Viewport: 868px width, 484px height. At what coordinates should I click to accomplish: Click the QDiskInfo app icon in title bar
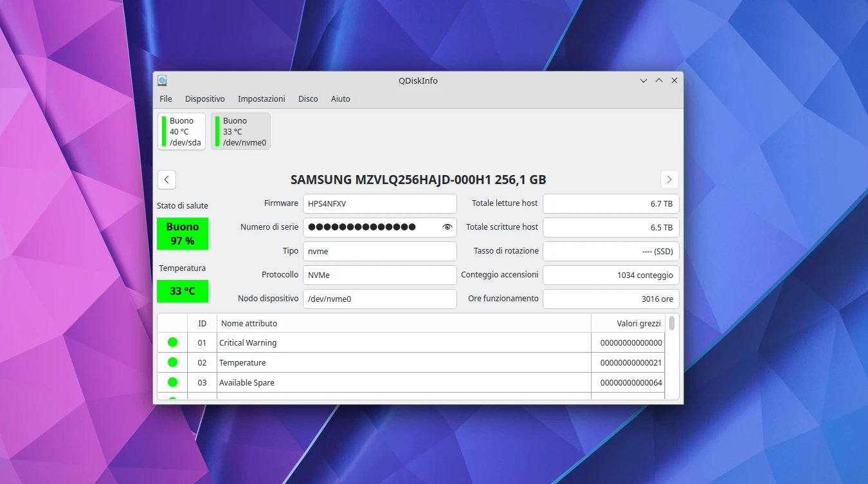(162, 80)
